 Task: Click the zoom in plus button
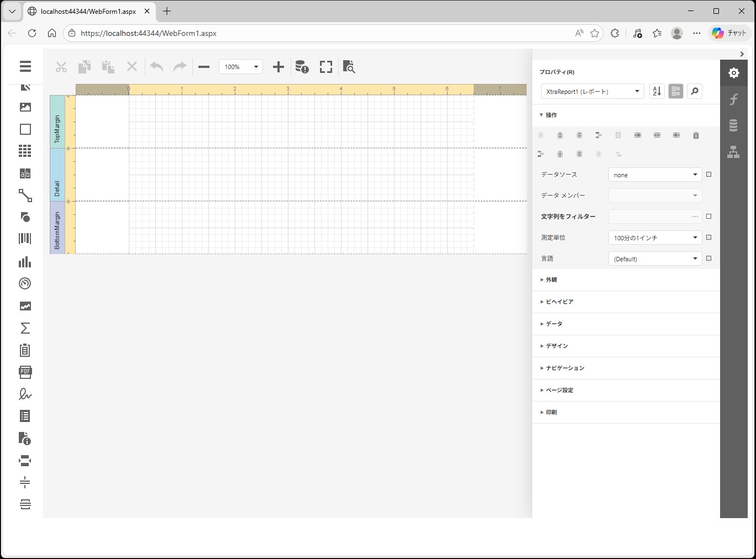pos(279,67)
